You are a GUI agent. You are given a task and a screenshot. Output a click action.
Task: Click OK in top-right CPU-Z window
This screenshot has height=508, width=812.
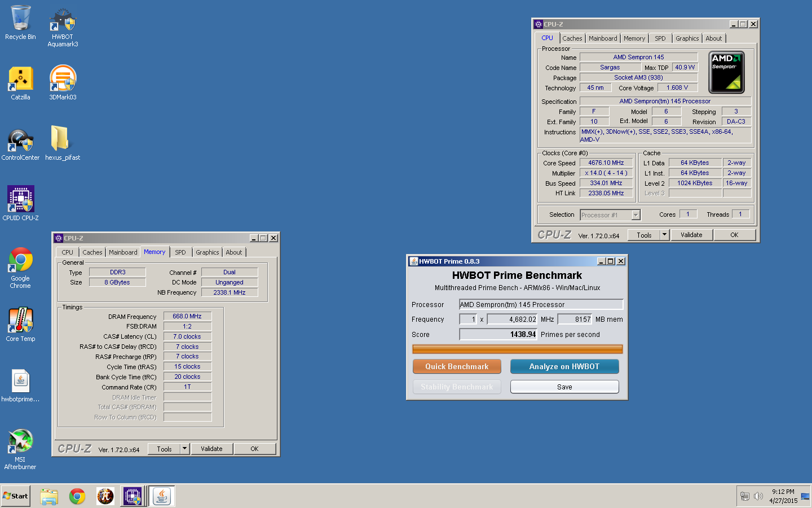[734, 235]
